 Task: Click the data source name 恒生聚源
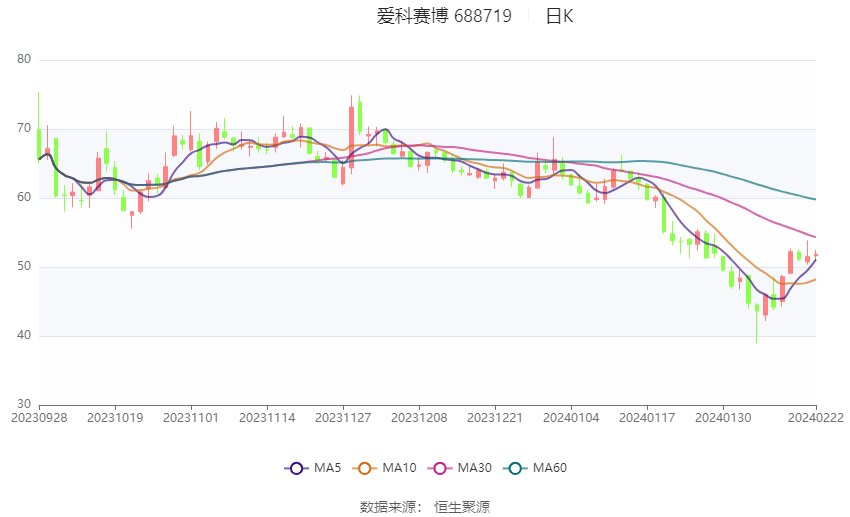tap(462, 507)
